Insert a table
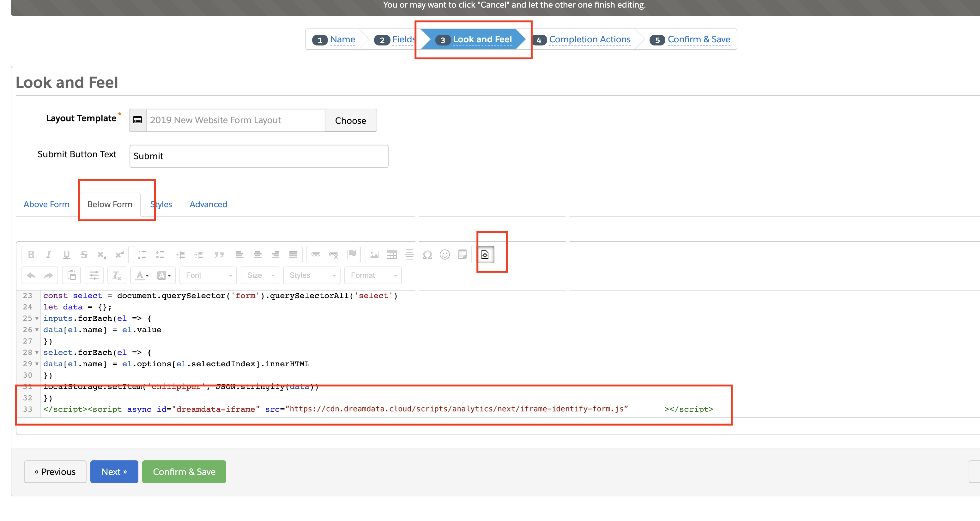This screenshot has height=521, width=980. 391,255
